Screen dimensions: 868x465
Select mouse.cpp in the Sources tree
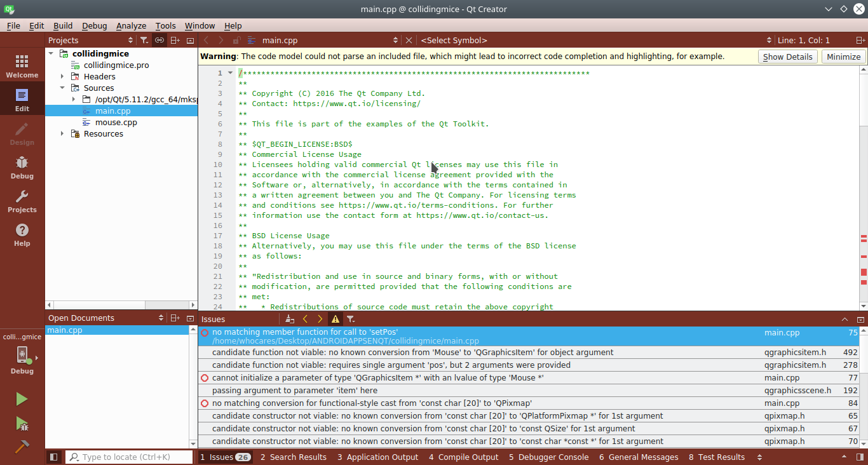click(x=116, y=123)
